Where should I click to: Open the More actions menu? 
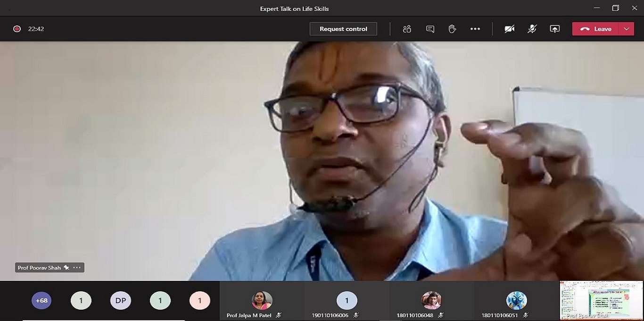(x=475, y=29)
